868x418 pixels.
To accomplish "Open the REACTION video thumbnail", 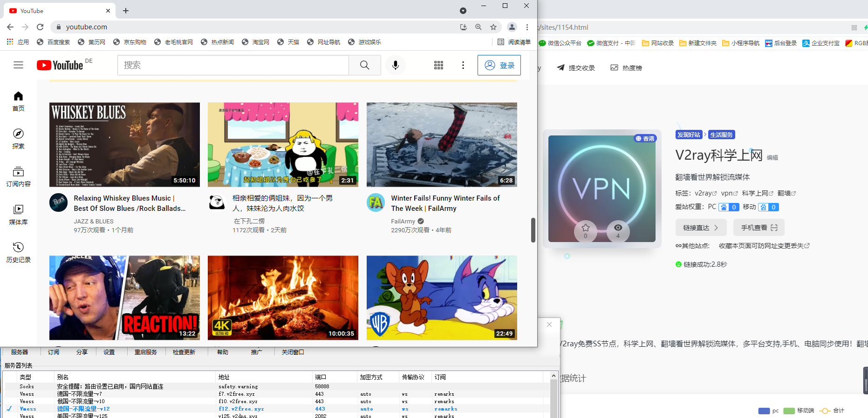I will (124, 298).
